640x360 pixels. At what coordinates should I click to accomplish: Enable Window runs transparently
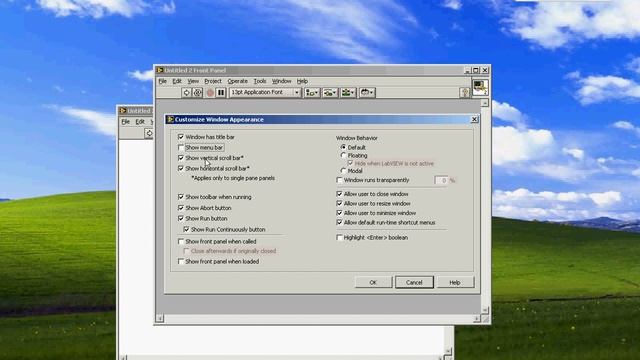point(339,180)
